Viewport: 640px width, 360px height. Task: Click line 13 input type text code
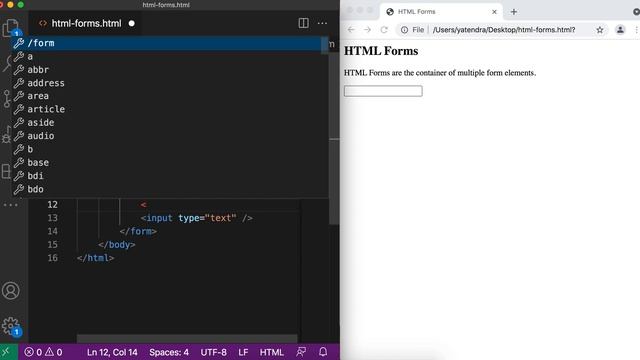197,218
